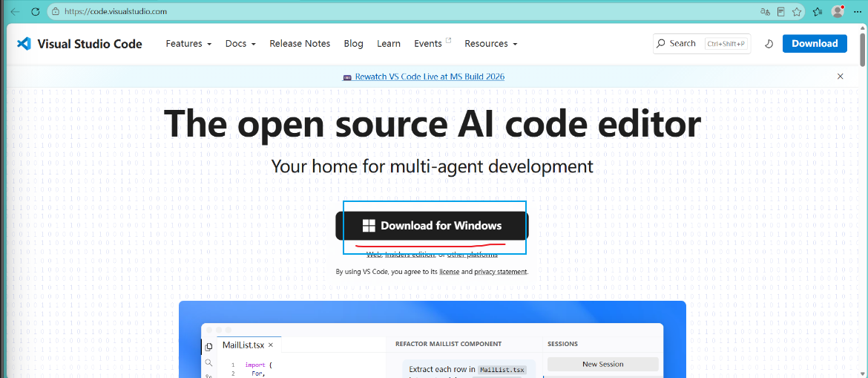
Task: Open browser settings and more menu
Action: [858, 11]
